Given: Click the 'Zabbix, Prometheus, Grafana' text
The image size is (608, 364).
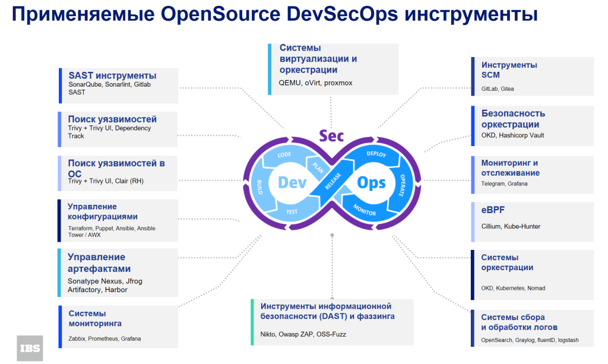Looking at the screenshot, I should (104, 338).
